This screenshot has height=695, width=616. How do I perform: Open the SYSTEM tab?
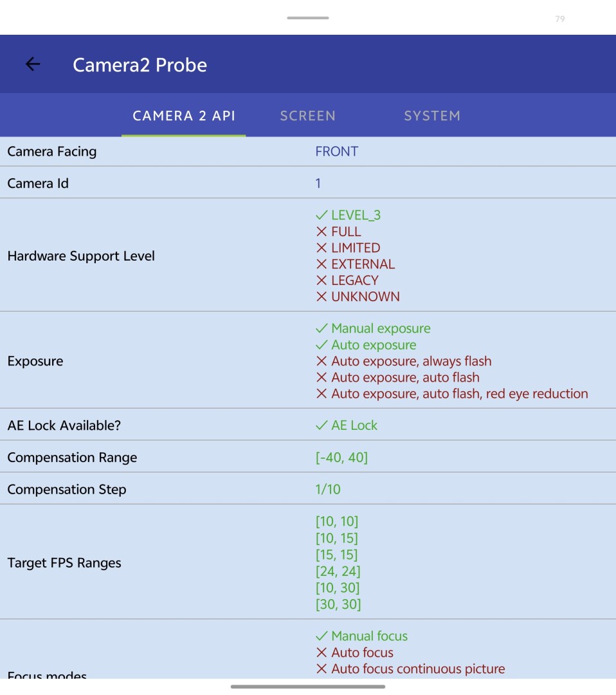pos(431,116)
